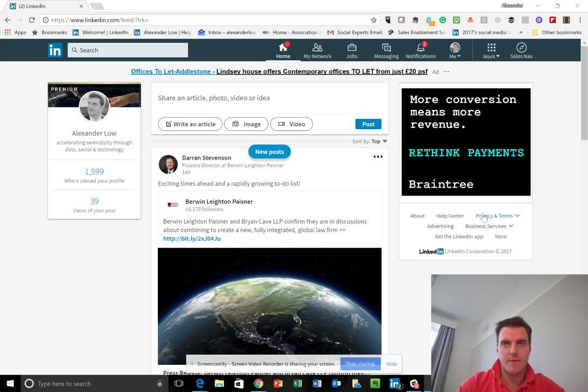
Task: Expand 'Business Services' dropdown
Action: [489, 226]
